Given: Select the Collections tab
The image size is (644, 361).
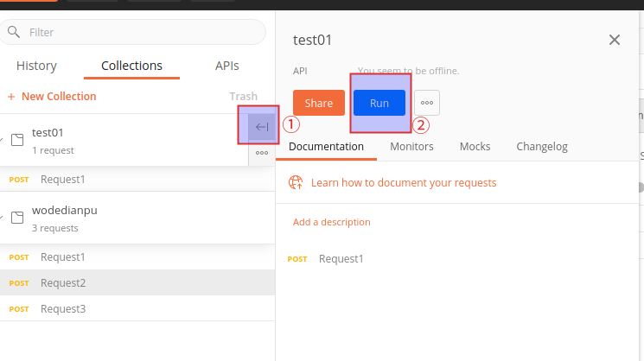Looking at the screenshot, I should click(x=132, y=66).
